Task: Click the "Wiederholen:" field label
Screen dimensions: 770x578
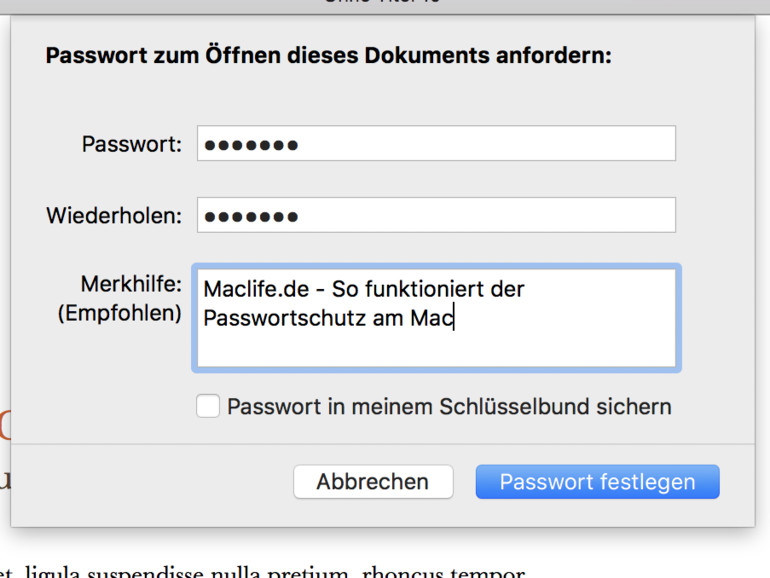Action: [114, 215]
